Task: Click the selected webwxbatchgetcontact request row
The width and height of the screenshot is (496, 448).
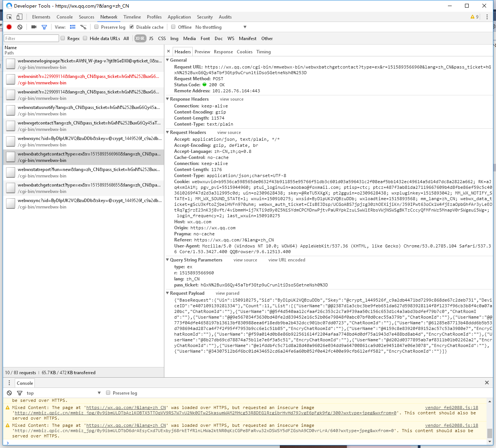Action: [x=84, y=157]
